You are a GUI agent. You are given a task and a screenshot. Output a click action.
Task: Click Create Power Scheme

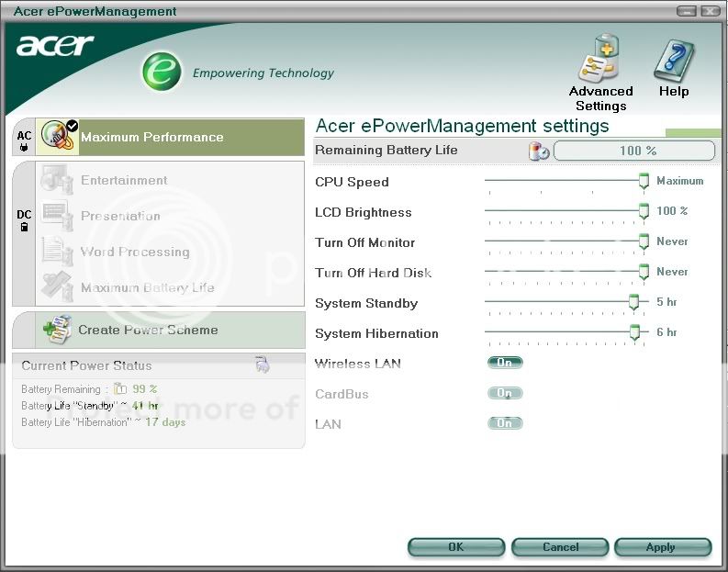[159, 330]
